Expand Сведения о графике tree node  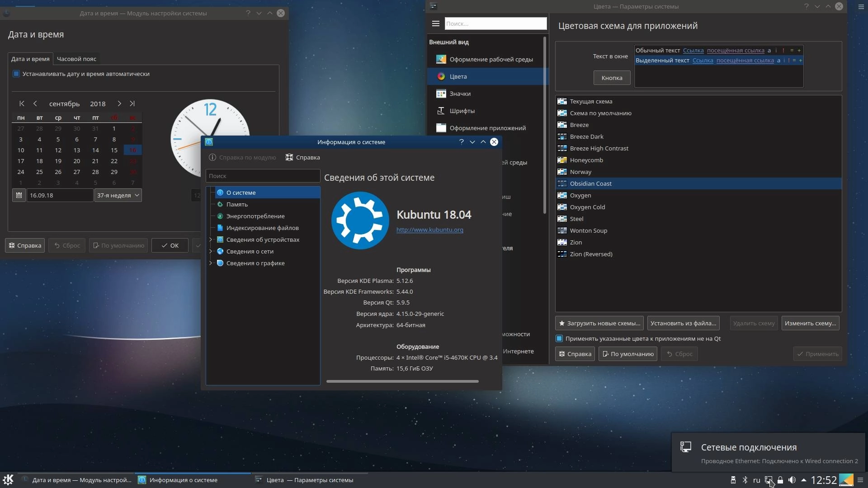point(210,263)
